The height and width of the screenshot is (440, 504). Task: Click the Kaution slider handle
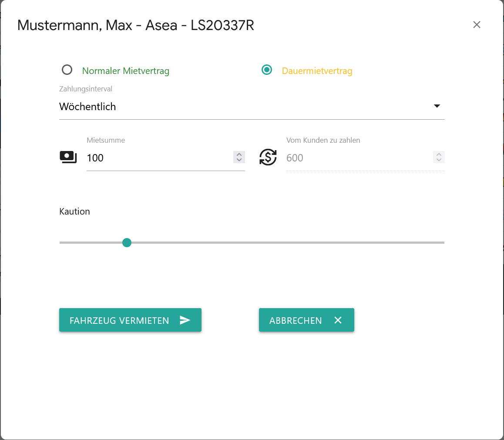[x=127, y=243]
